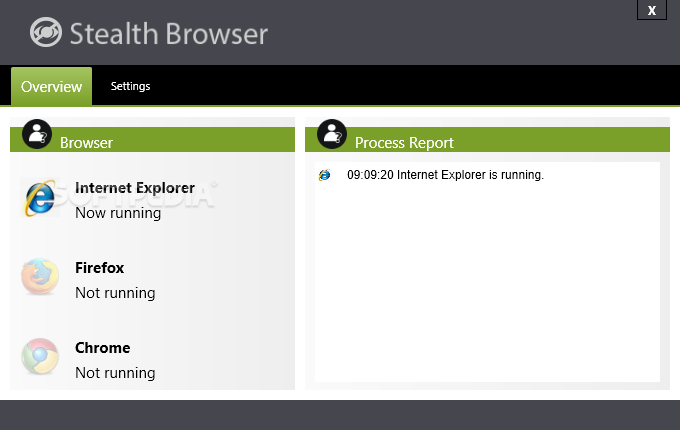Click the Process Report user icon
Screen dimensions: 680x430
click(x=332, y=134)
